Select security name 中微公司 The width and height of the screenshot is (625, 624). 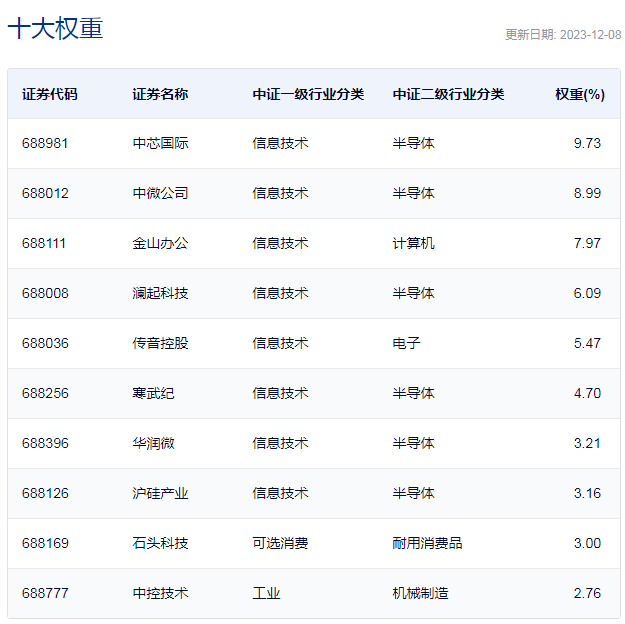tap(160, 193)
